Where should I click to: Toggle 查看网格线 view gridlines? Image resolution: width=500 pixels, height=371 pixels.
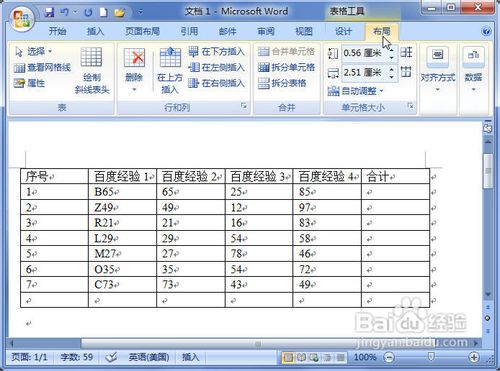[x=42, y=67]
